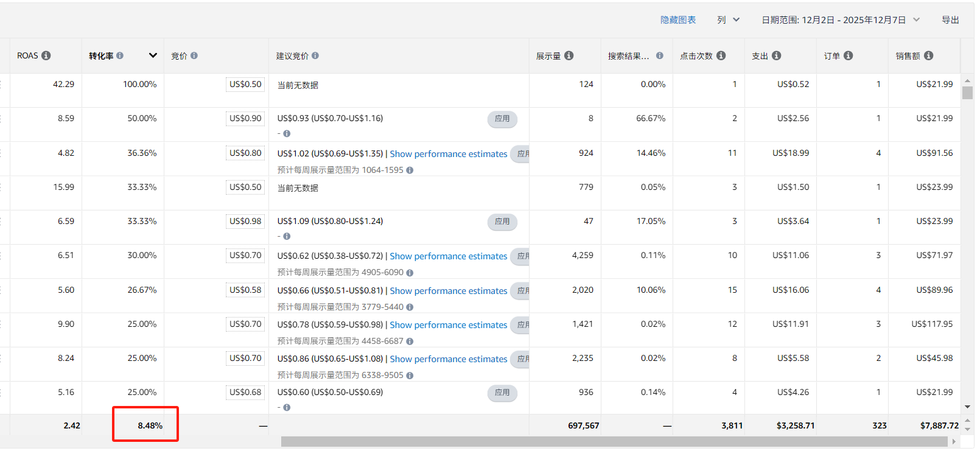Viewport: 980px width, 451px height.
Task: Click the ROAS column info icon
Action: coord(46,55)
